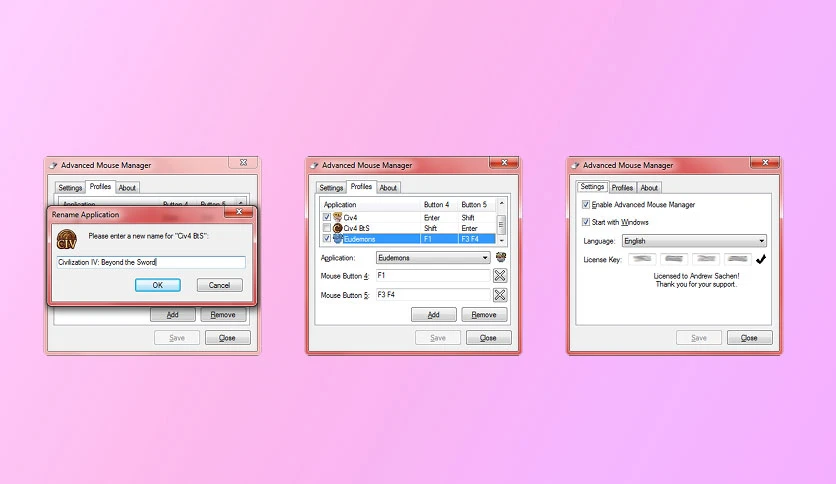Toggle Enable Advanced Mouse Manager checkbox
Image resolution: width=836 pixels, height=484 pixels.
(x=586, y=205)
